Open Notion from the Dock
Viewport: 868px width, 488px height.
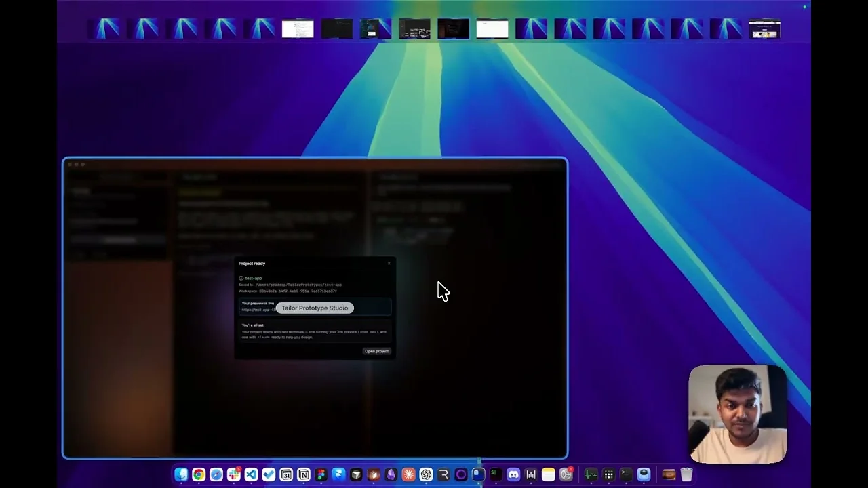pos(304,475)
